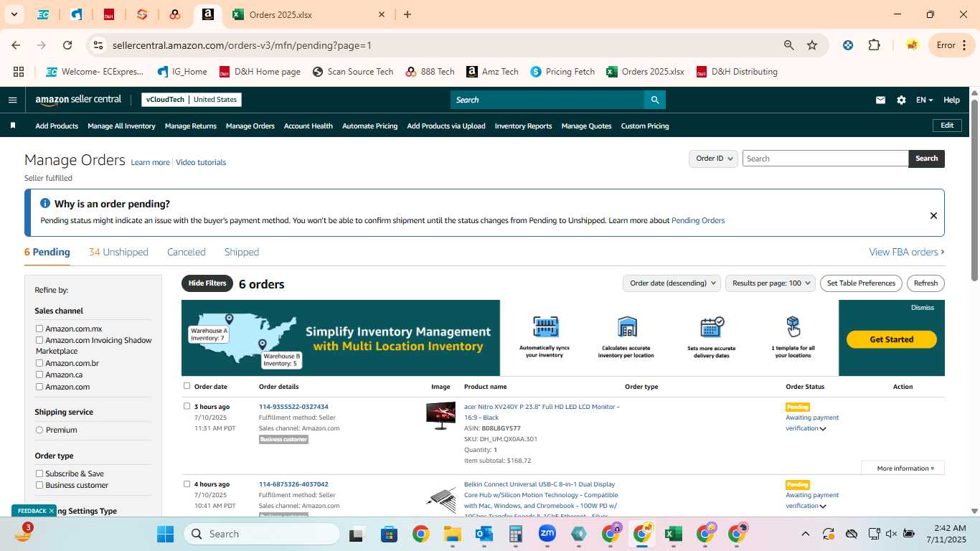The height and width of the screenshot is (551, 980).
Task: Click the orders Refresh button
Action: [925, 283]
